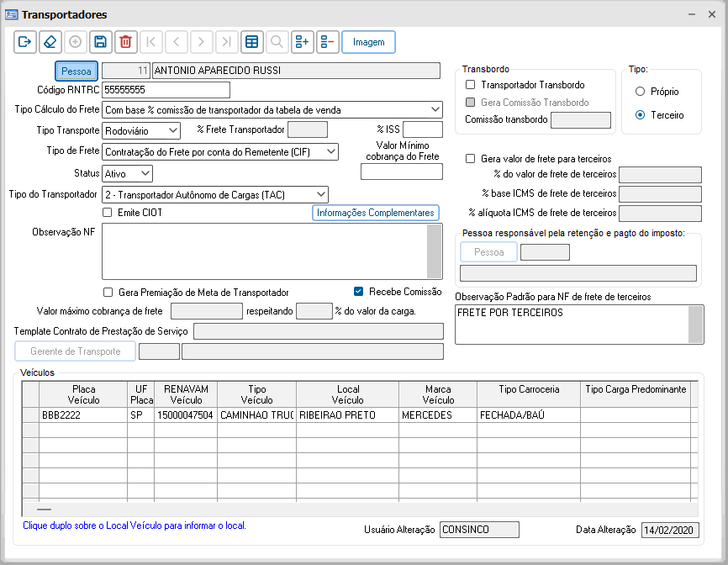Expand the Tipo do Transportador dropdown
Screen dimensions: 728x565
click(x=320, y=195)
